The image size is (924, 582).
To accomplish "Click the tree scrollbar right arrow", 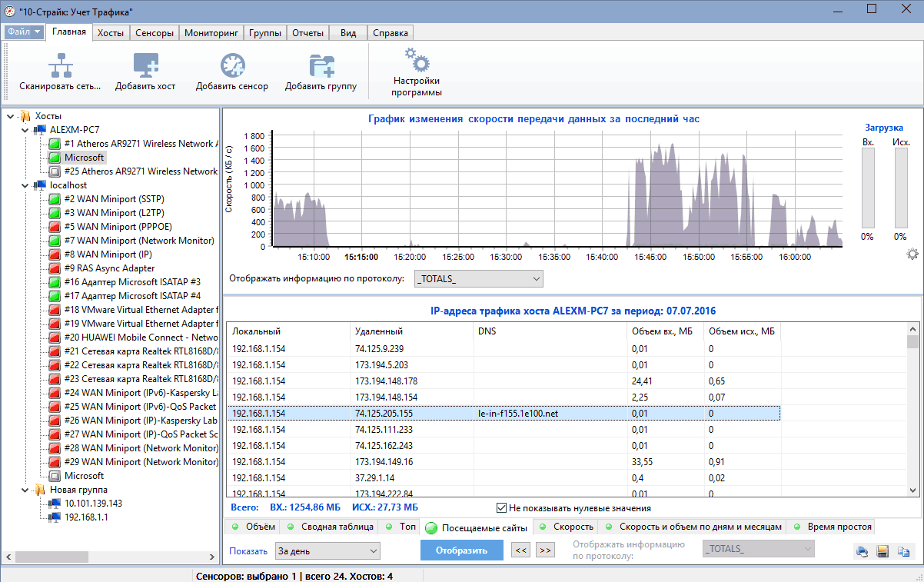I will pyautogui.click(x=214, y=557).
